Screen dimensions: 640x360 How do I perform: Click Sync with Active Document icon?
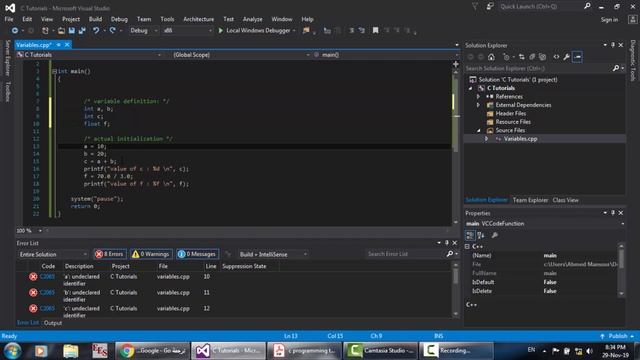(522, 57)
